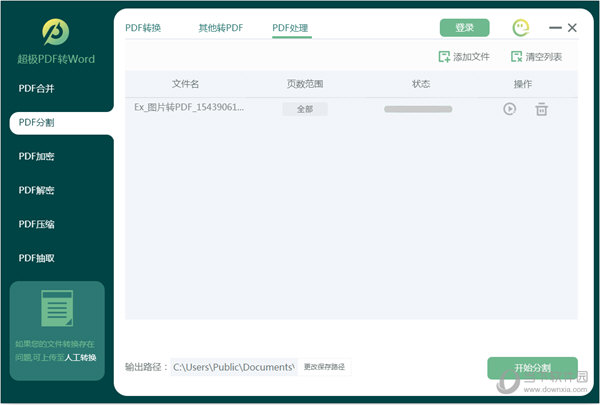
Task: Switch to the 其他转PDF tab
Action: [220, 28]
